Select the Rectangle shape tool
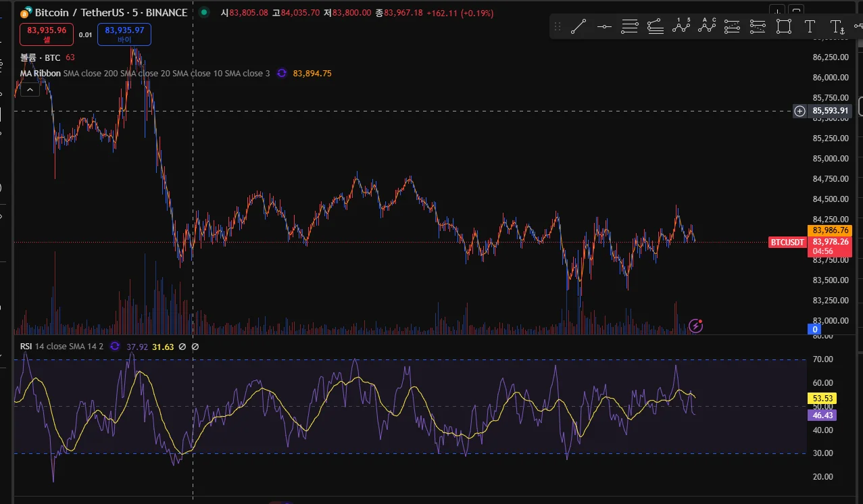The height and width of the screenshot is (504, 863). point(784,27)
